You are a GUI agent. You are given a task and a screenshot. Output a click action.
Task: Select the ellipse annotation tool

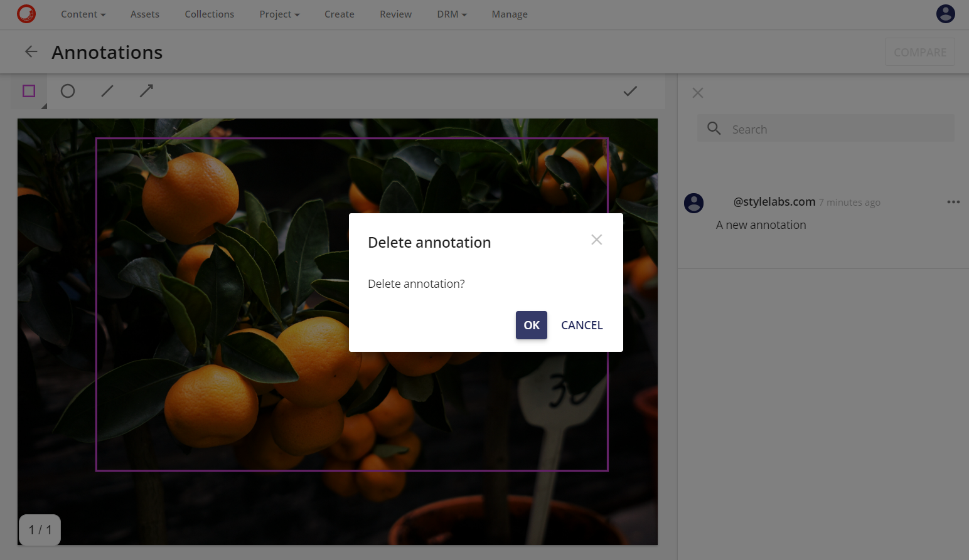point(68,91)
